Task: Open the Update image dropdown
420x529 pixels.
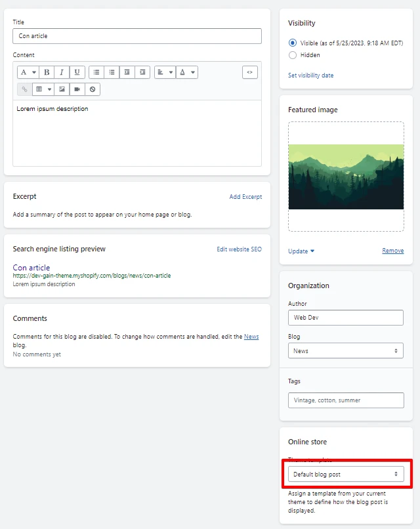Action: click(301, 251)
